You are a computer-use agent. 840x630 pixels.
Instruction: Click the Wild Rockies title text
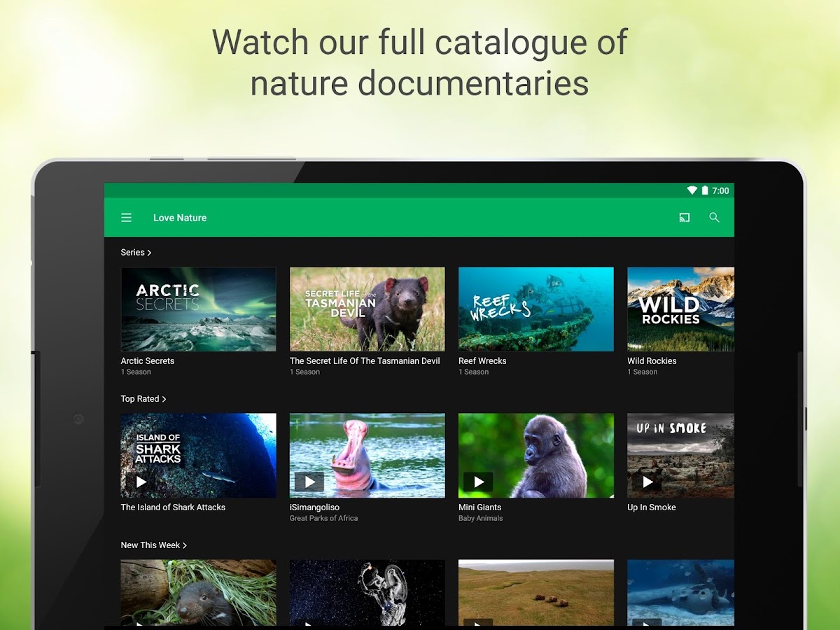coord(652,361)
